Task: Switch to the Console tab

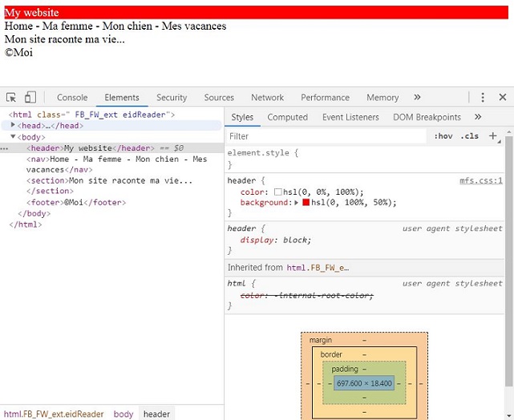Action: tap(72, 98)
